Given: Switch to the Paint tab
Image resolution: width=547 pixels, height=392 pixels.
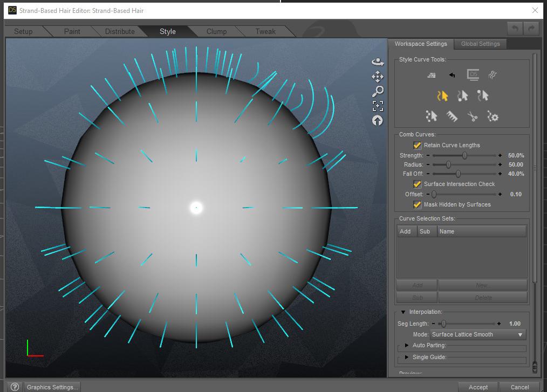Looking at the screenshot, I should click(x=72, y=31).
